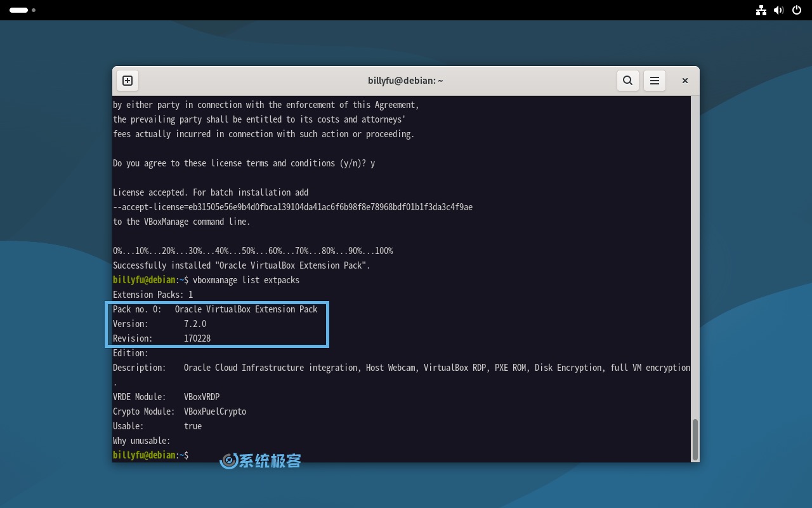Image resolution: width=812 pixels, height=508 pixels.
Task: Click the volume speaker icon
Action: pos(779,10)
